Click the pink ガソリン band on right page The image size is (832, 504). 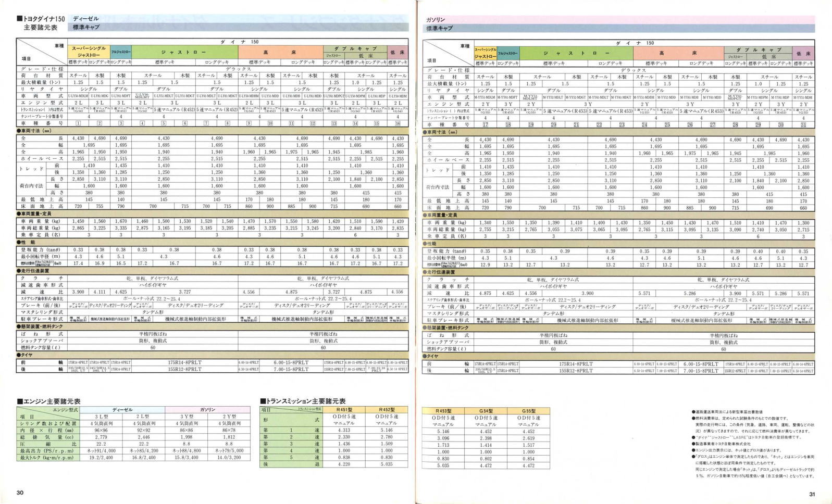619,19
